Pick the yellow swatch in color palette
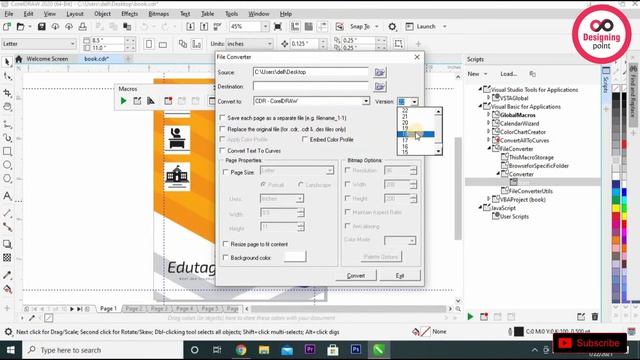The width and height of the screenshot is (640, 360). point(616,209)
